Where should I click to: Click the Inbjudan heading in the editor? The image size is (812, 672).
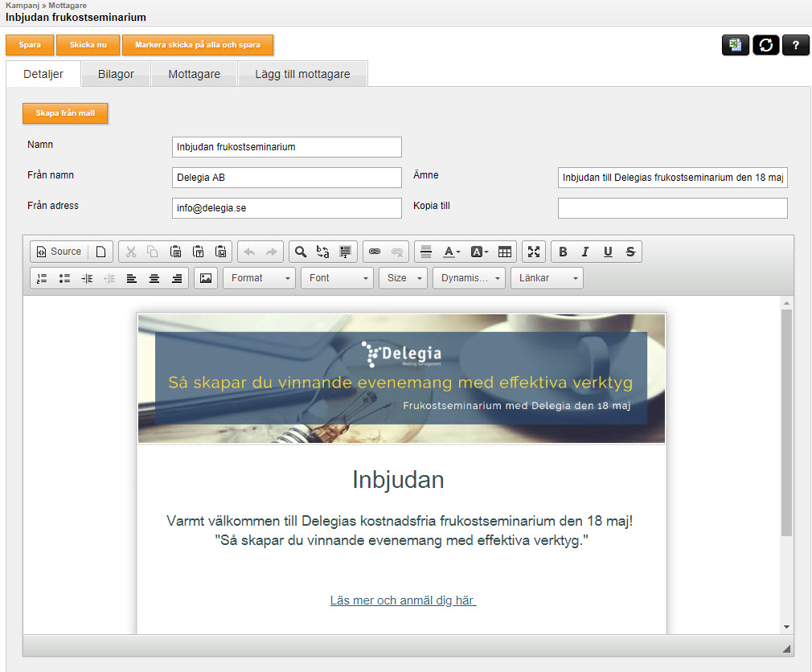click(x=398, y=479)
